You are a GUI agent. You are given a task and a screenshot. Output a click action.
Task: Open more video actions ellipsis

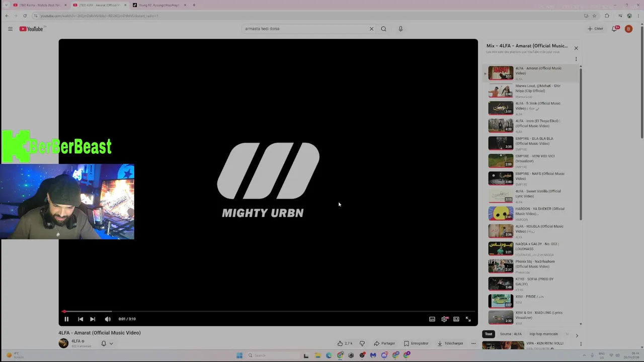[x=473, y=343]
